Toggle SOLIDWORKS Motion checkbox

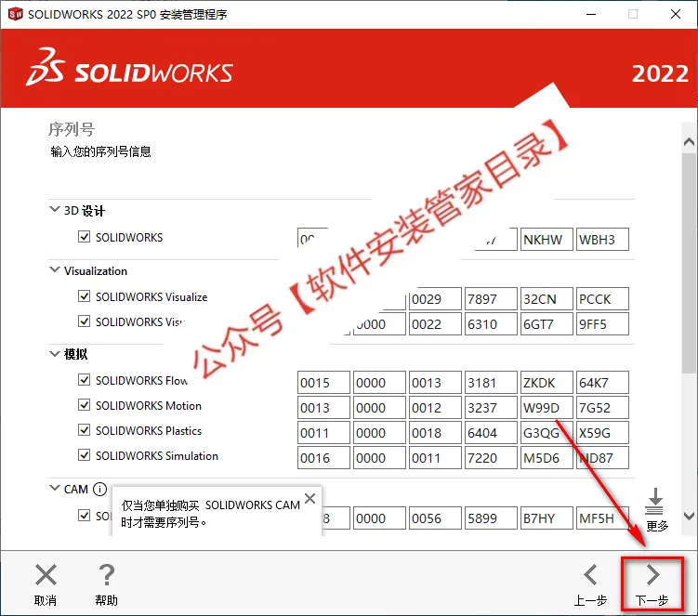(x=85, y=404)
